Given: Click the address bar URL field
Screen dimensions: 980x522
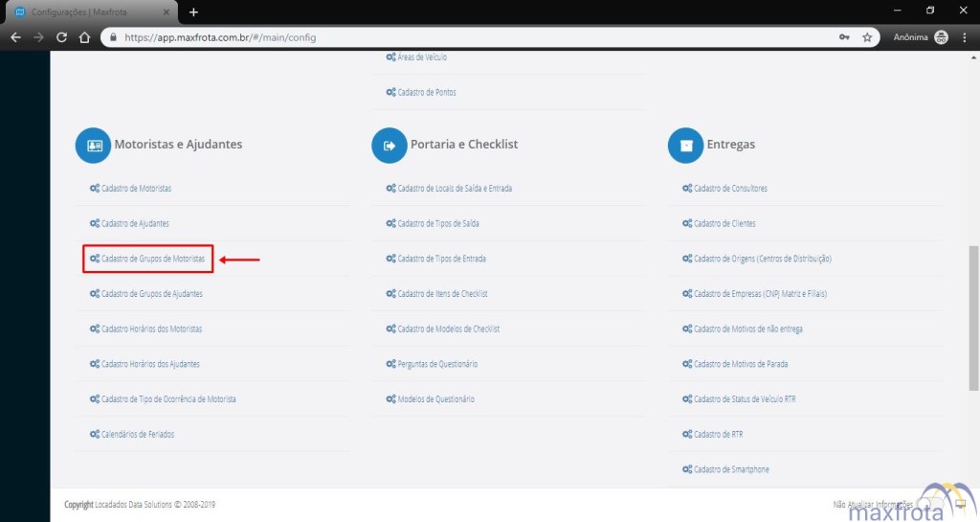Looking at the screenshot, I should (479, 37).
